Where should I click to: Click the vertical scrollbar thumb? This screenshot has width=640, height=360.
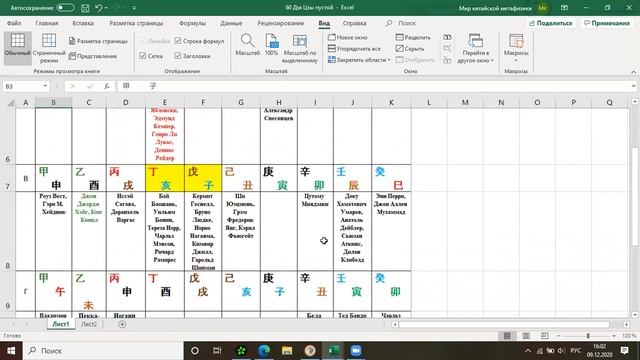click(x=635, y=196)
